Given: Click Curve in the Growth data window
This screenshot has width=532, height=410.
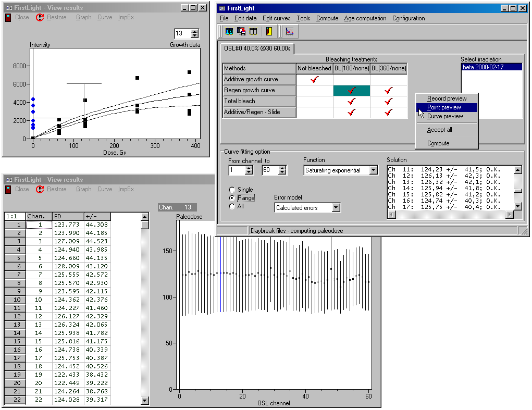Looking at the screenshot, I should coord(105,17).
